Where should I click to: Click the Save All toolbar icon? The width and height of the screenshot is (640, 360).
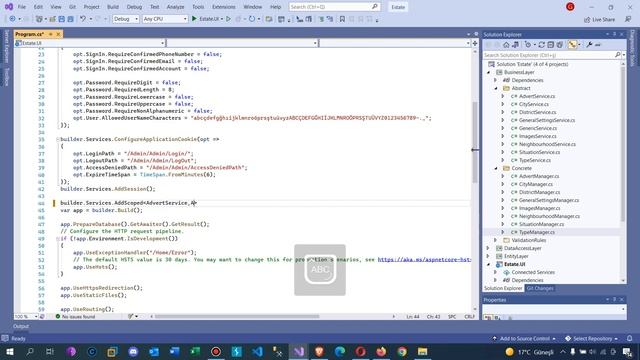coord(71,19)
